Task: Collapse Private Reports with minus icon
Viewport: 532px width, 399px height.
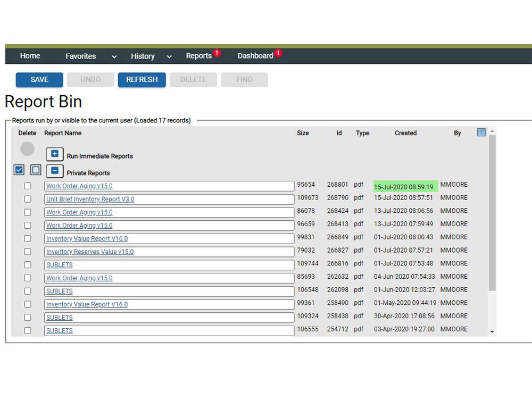Action: (x=55, y=171)
